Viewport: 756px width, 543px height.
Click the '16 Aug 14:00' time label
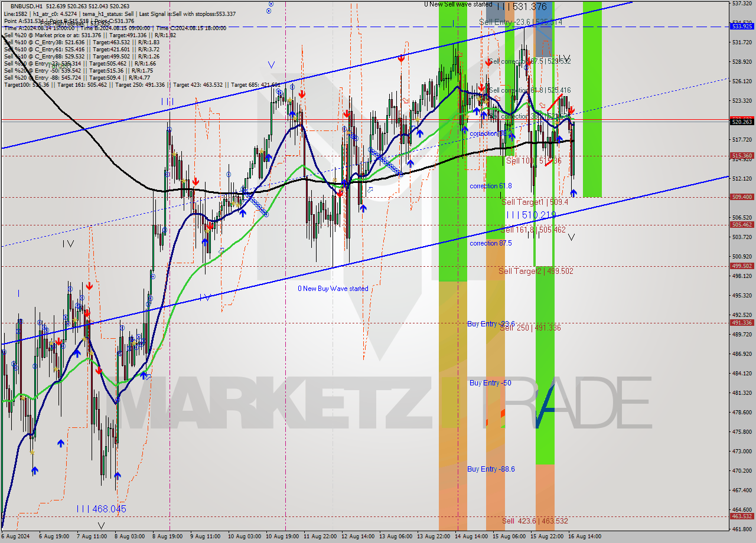(x=585, y=537)
